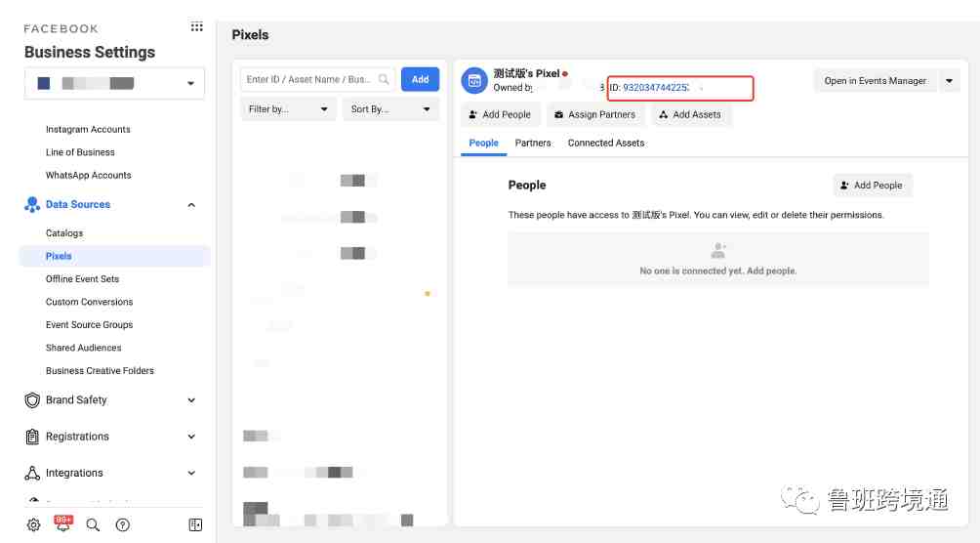Viewport: 980px width, 543px height.
Task: Click Assign Partners button
Action: (595, 114)
